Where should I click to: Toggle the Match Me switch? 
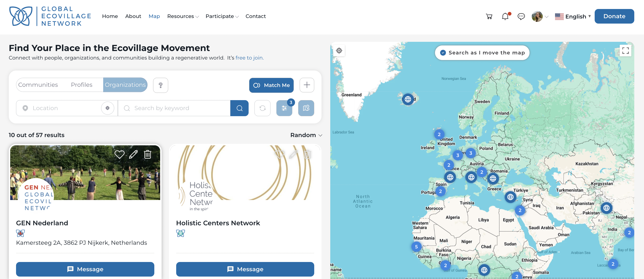(271, 85)
